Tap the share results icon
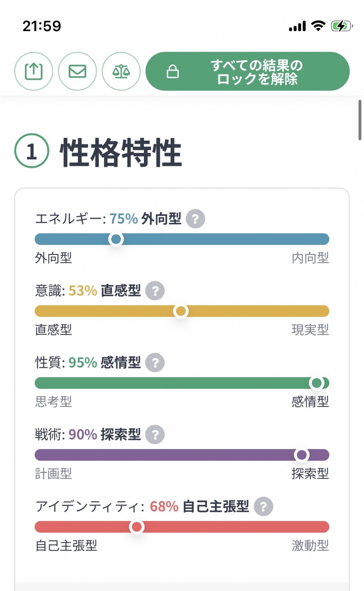The height and width of the screenshot is (591, 364). click(34, 71)
